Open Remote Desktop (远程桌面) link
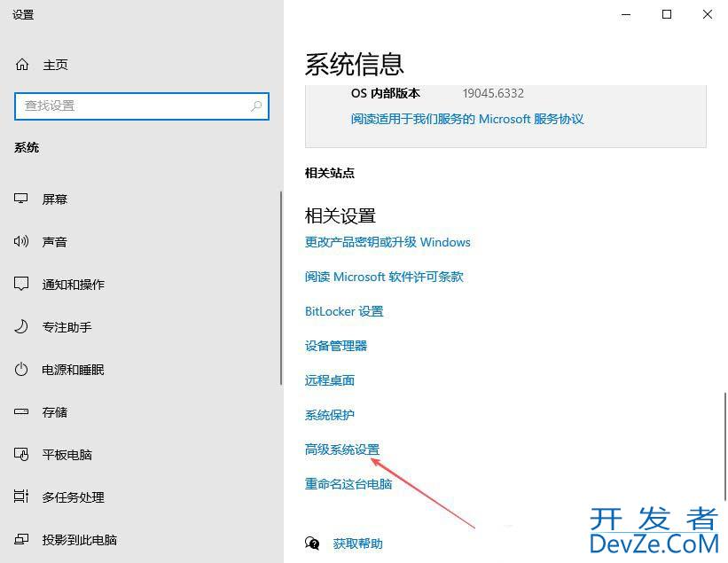Screen dimensions: 728x563 330,380
